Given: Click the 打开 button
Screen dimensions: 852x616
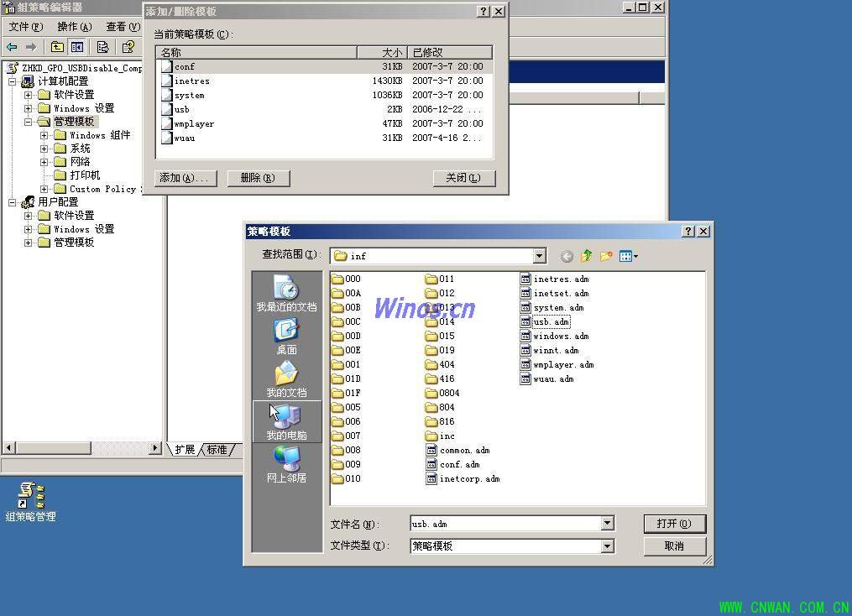Looking at the screenshot, I should coord(674,524).
